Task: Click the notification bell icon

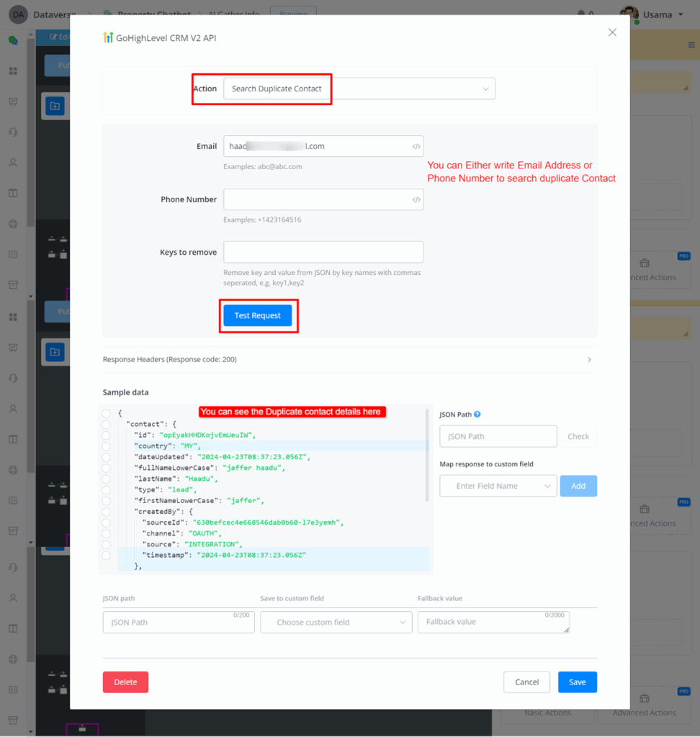Action: pos(581,14)
